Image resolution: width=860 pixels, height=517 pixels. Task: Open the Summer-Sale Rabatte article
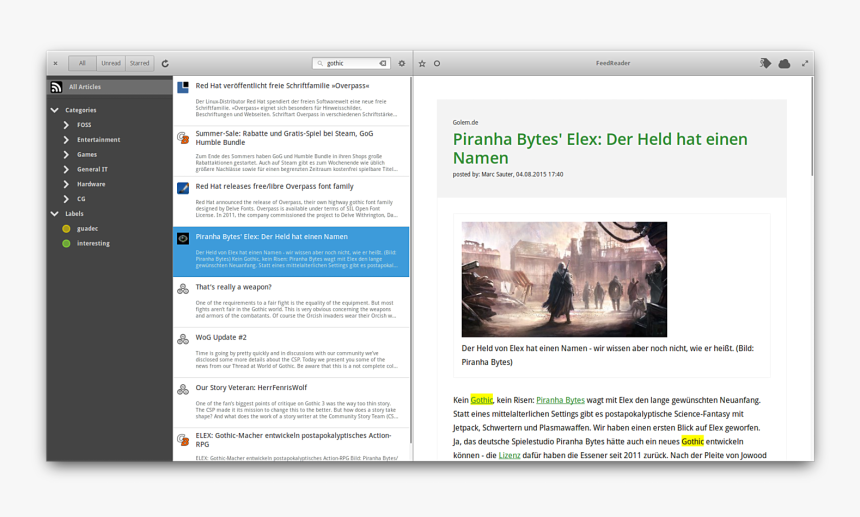291,151
